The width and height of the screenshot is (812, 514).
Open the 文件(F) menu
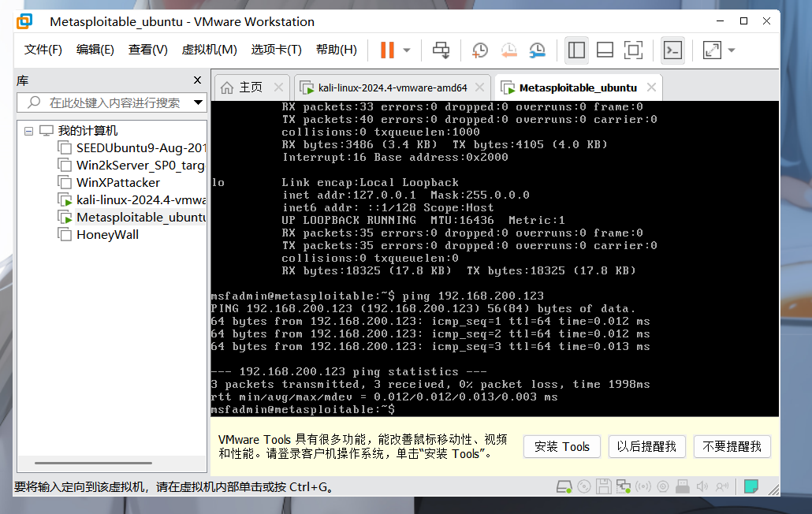tap(43, 50)
